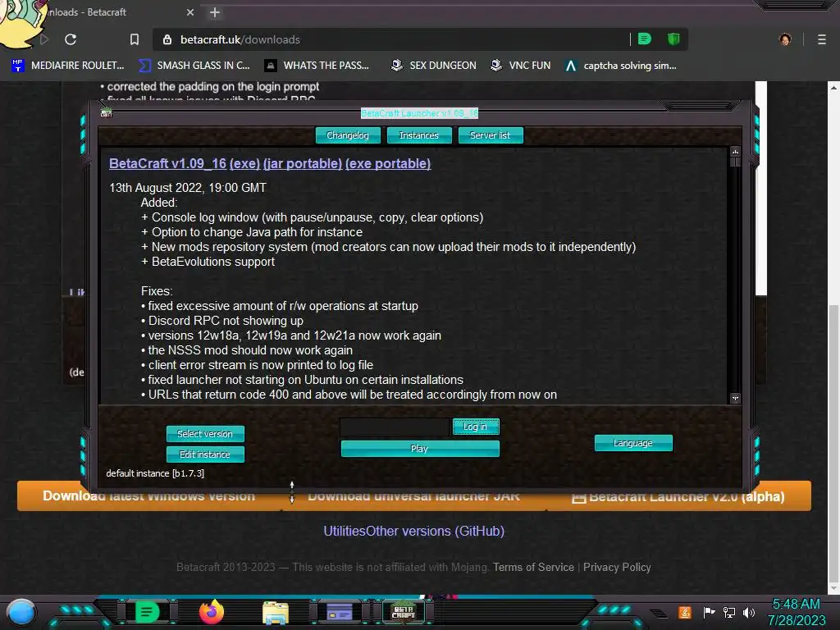Open the SMASH GLASS IN C... bookmark

(x=194, y=66)
